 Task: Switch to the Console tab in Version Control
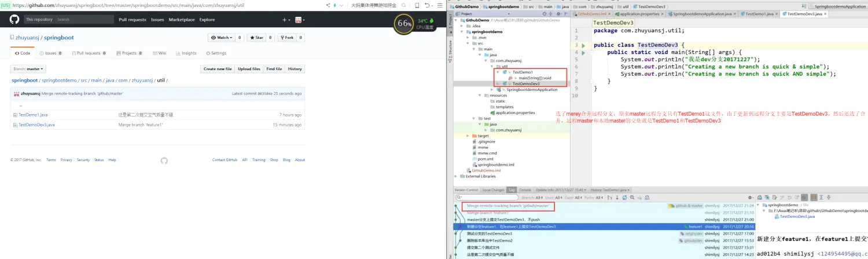[525, 189]
